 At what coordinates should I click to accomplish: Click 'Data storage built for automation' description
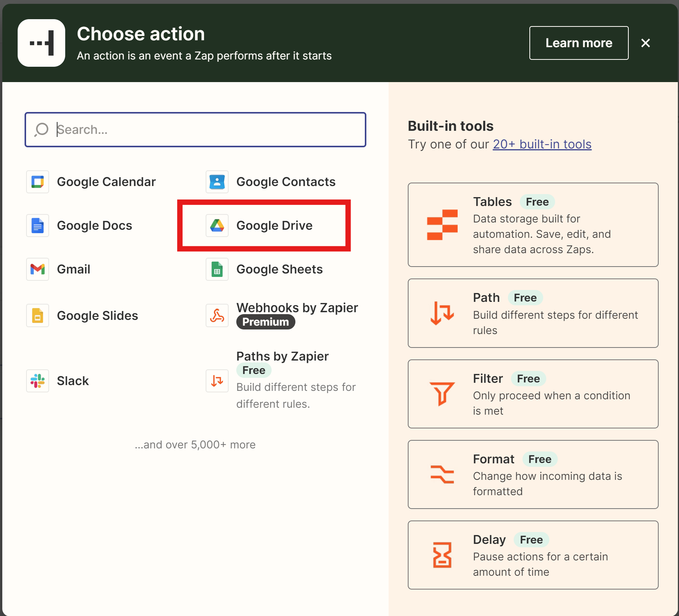(542, 234)
